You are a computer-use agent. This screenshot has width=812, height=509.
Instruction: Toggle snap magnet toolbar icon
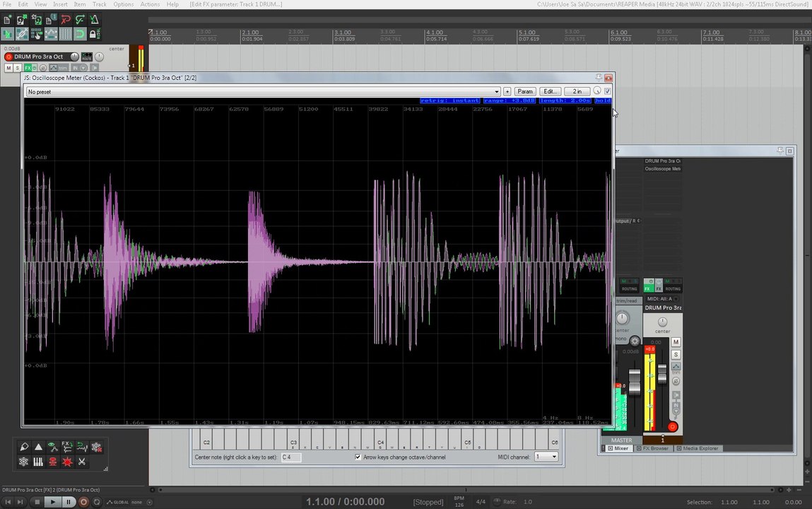click(x=80, y=34)
